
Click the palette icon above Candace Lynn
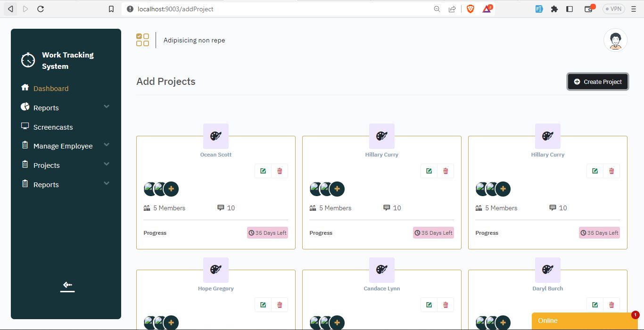point(382,270)
